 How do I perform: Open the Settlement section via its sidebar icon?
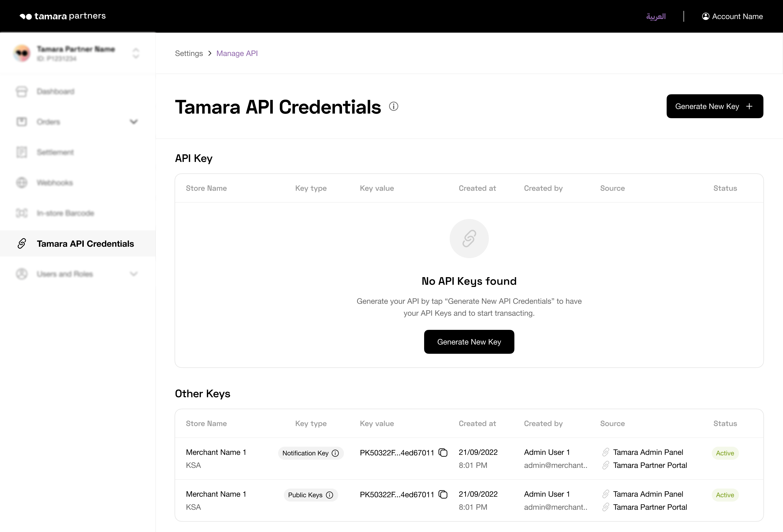click(22, 152)
